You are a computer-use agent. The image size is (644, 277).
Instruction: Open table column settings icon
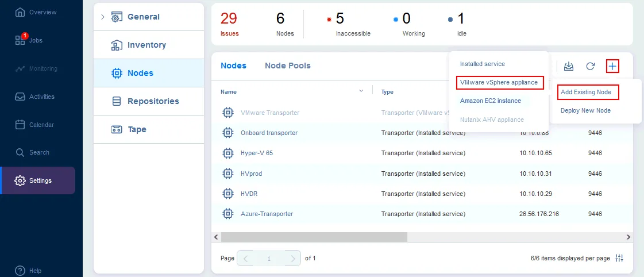619,258
